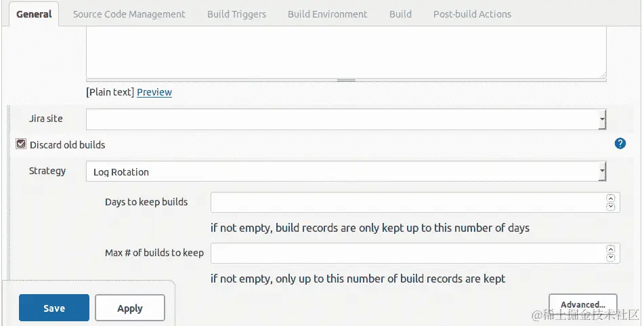Image resolution: width=644 pixels, height=326 pixels.
Task: Increment the Days to keep builds value
Action: [x=611, y=198]
